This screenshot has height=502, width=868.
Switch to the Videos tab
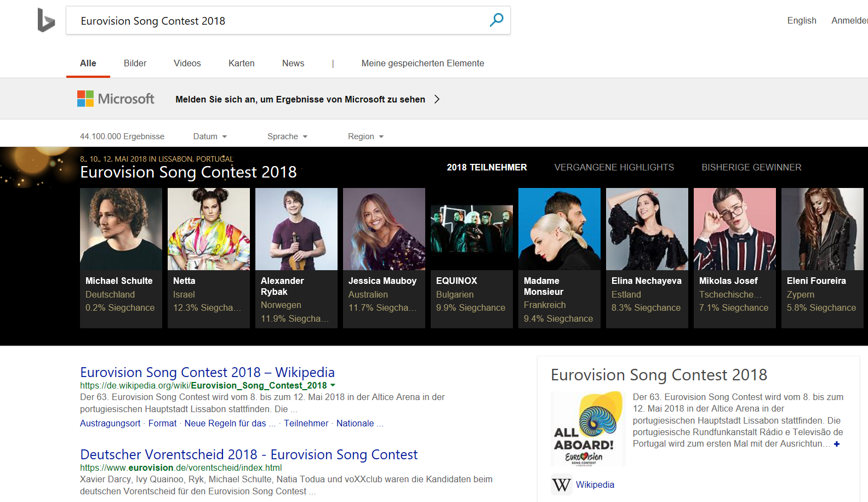[187, 64]
